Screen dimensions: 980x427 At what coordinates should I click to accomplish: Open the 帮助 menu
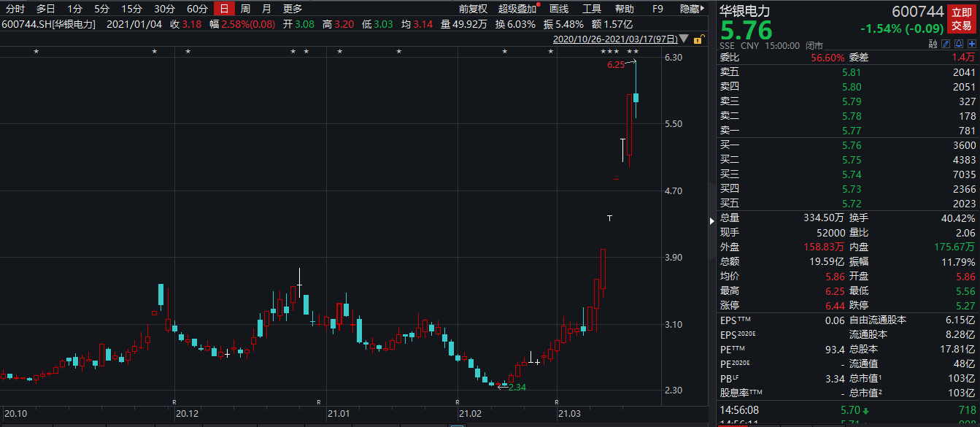624,9
